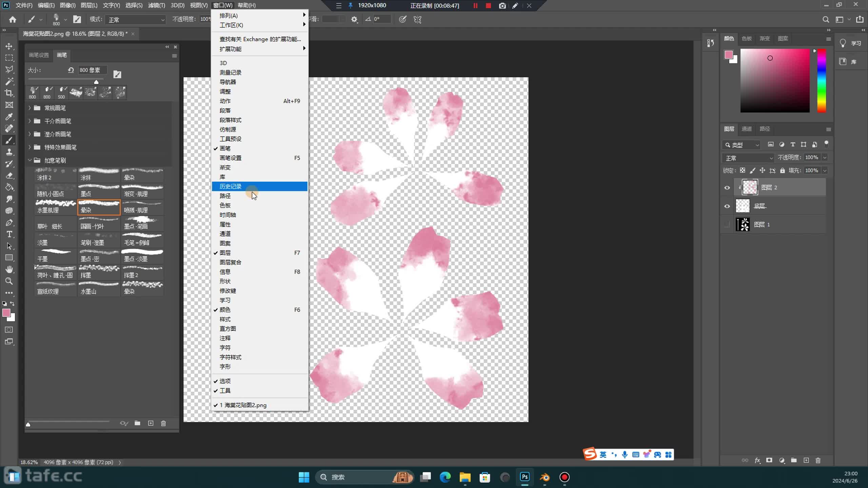The height and width of the screenshot is (488, 868).
Task: Stop the screen recording
Action: 488,6
